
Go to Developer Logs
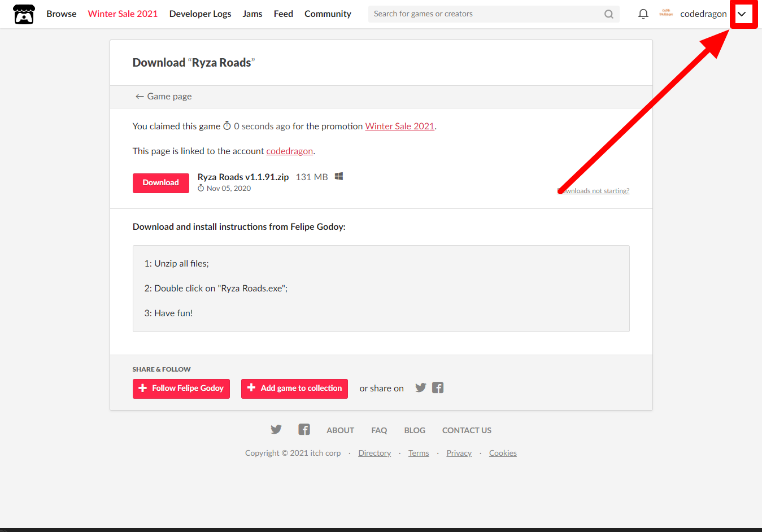[200, 14]
